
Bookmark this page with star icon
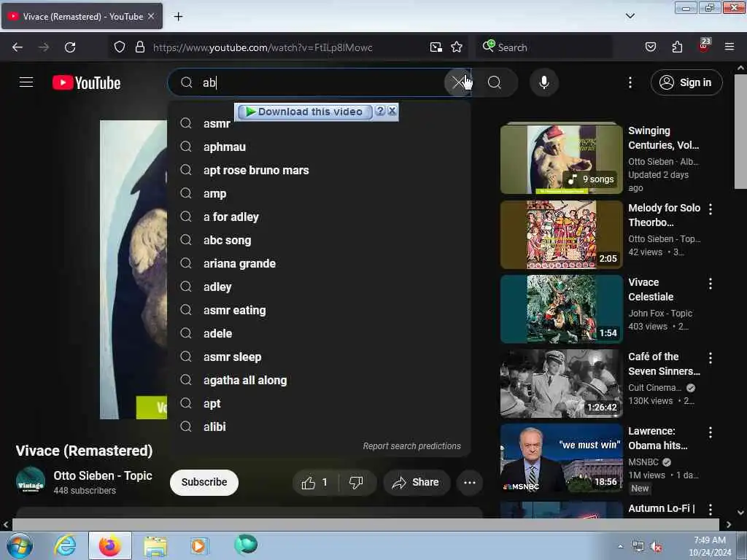457,47
